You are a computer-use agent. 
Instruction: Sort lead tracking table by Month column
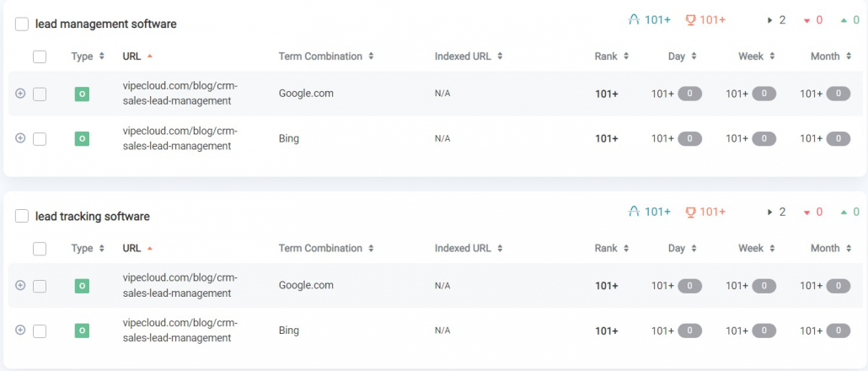831,248
